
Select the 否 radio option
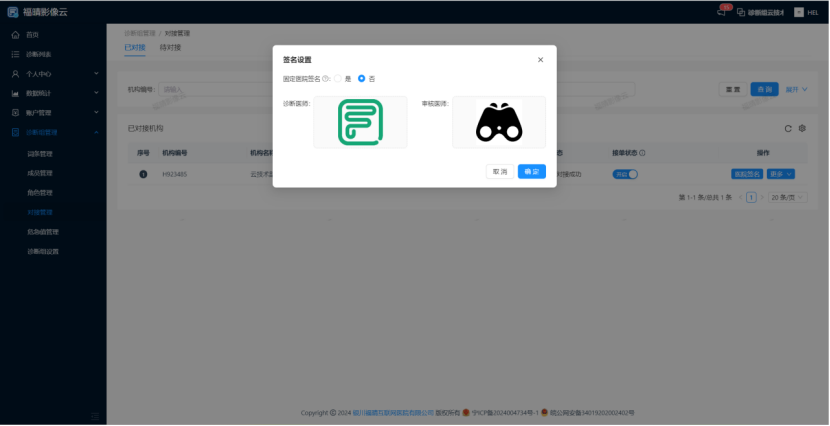362,78
